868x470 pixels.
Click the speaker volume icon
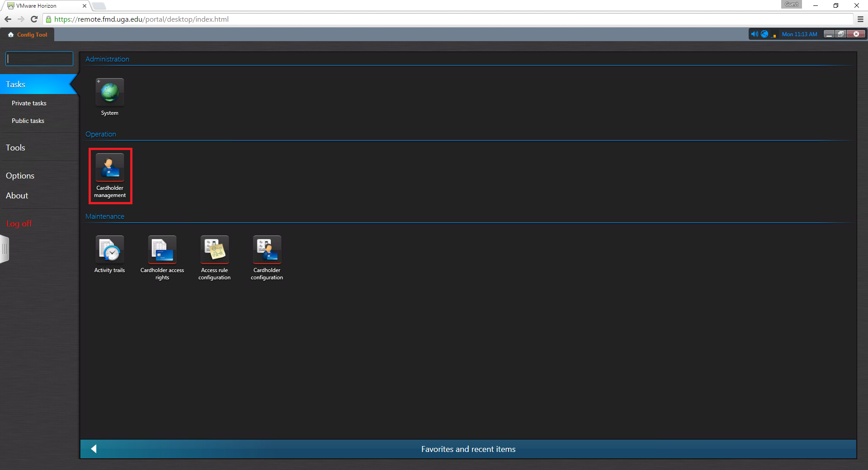coord(754,34)
